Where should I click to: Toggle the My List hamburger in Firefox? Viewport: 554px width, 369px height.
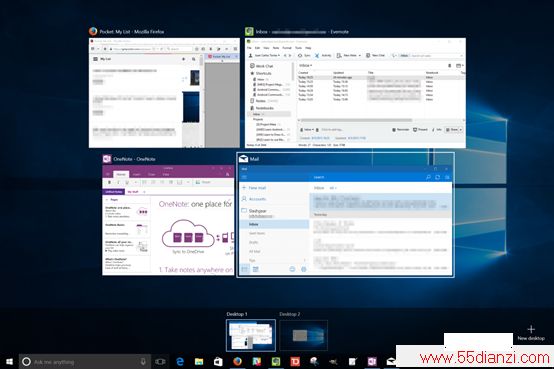(95, 59)
